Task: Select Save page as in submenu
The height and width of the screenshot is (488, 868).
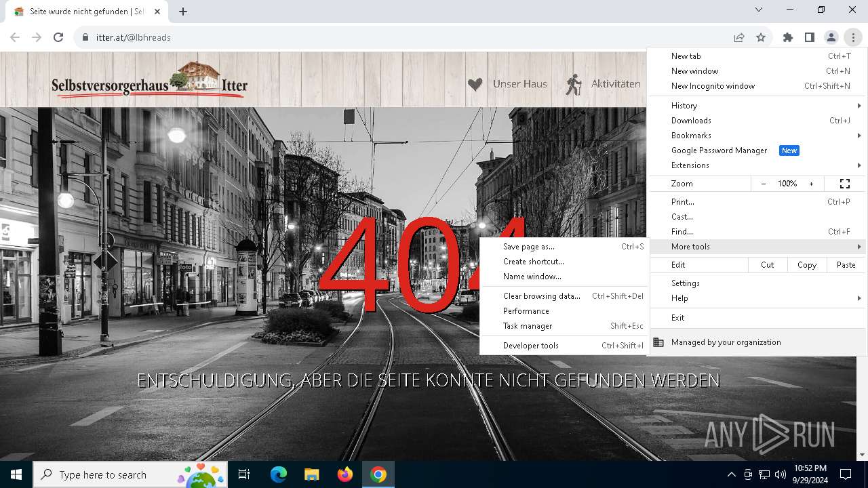Action: click(x=564, y=247)
